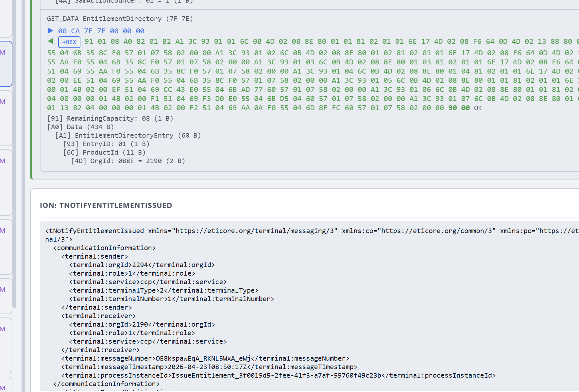579x392 pixels.
Task: Select the [91] RemainingCapacity line
Action: point(110,118)
